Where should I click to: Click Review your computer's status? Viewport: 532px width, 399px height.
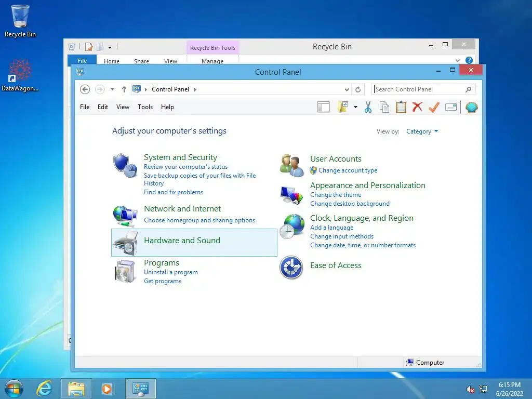tap(185, 167)
